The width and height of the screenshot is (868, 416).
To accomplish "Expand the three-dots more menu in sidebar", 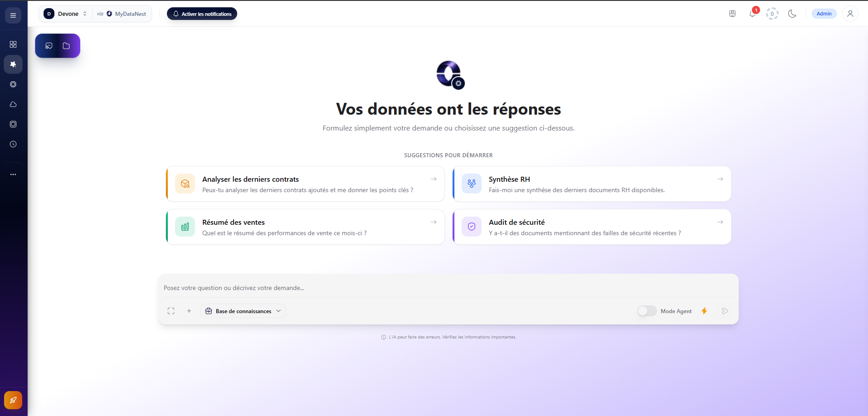I will (x=13, y=174).
